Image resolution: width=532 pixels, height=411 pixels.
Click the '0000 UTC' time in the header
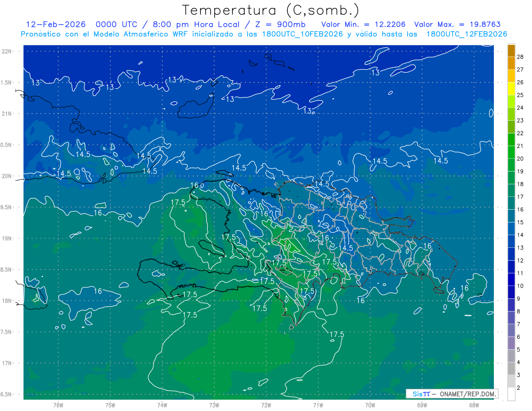point(115,25)
